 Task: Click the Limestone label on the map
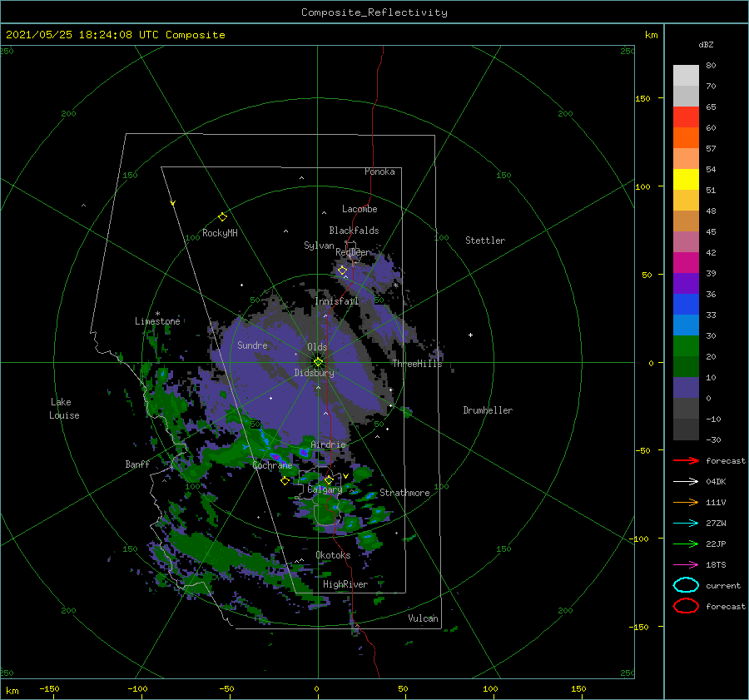pos(157,321)
